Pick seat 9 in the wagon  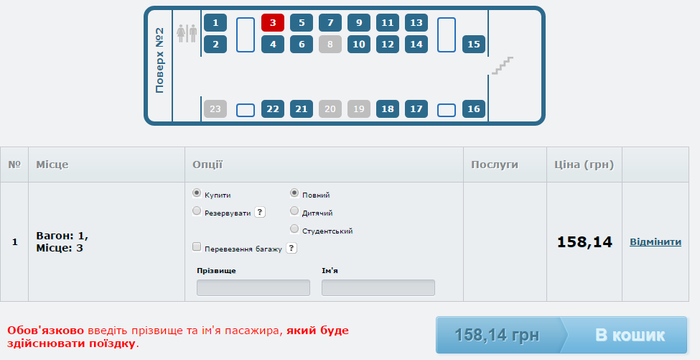[x=359, y=23]
